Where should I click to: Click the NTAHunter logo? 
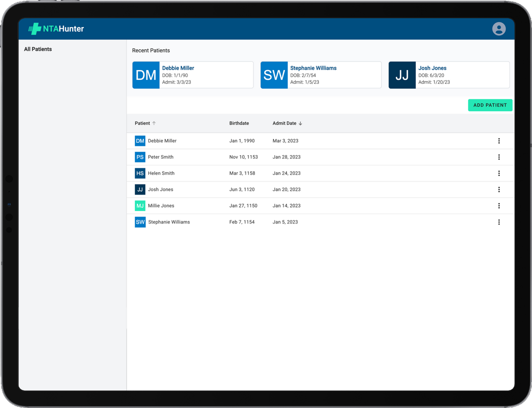(x=56, y=29)
